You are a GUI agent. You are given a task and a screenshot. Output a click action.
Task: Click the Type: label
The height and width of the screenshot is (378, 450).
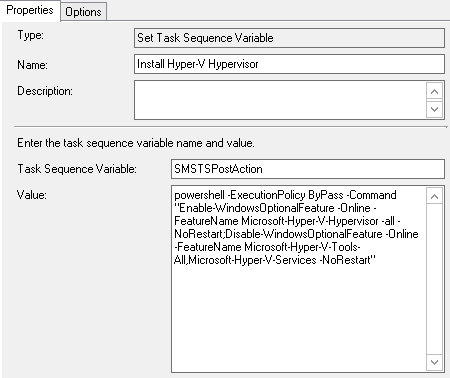point(31,35)
